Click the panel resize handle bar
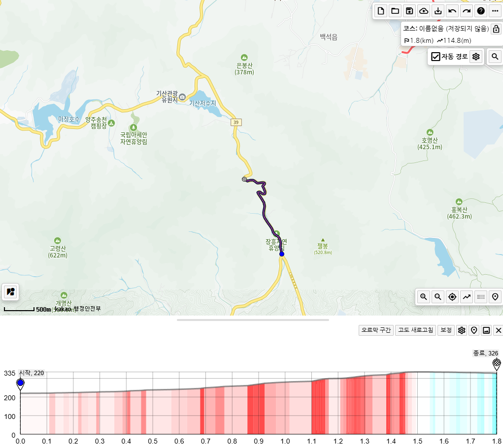This screenshot has height=448, width=503. (x=253, y=320)
